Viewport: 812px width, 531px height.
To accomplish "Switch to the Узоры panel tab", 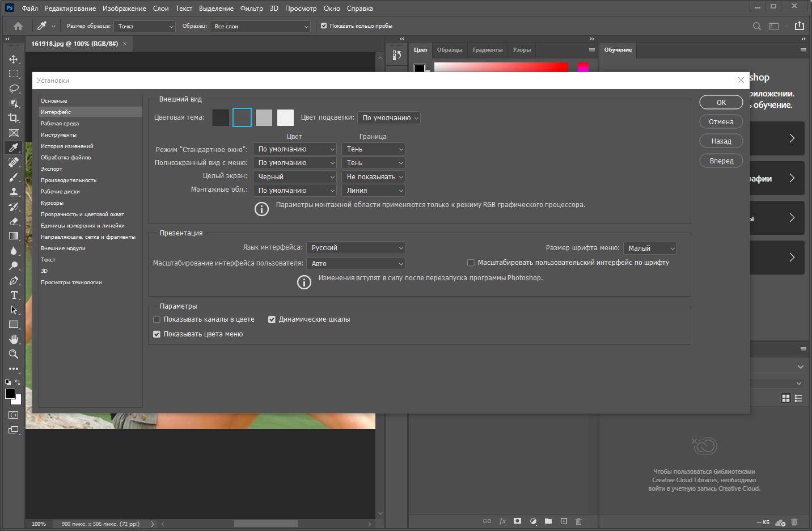I will point(522,50).
